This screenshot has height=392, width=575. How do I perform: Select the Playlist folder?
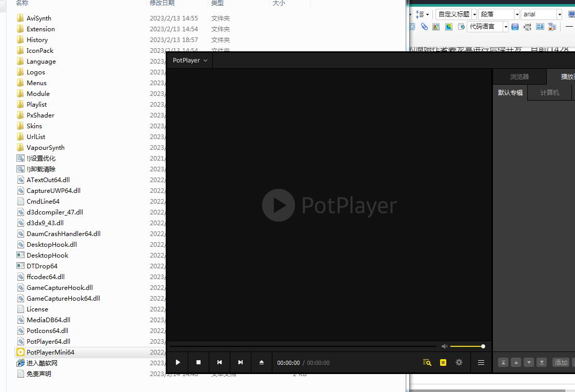click(x=36, y=105)
